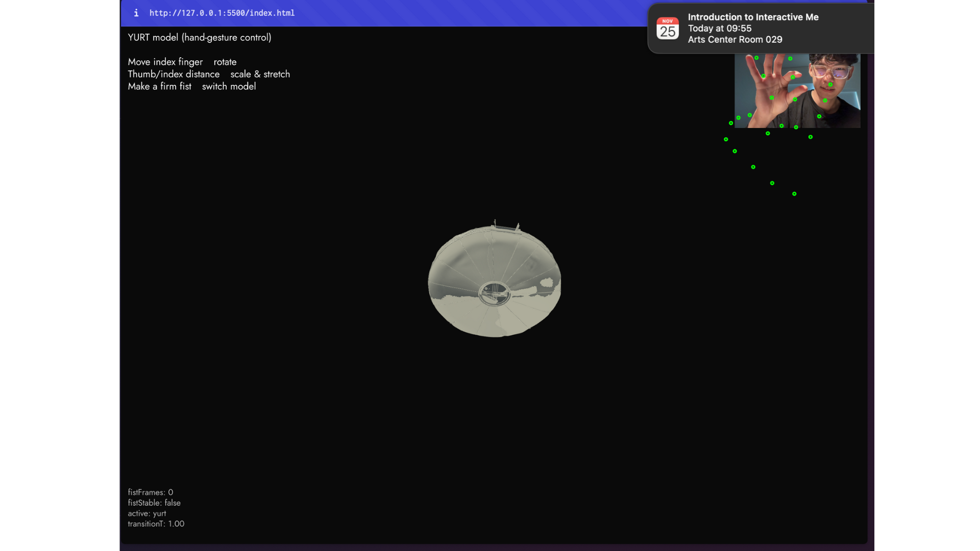The height and width of the screenshot is (551, 980).
Task: Click the lowest green hand landmark dot
Action: point(794,194)
